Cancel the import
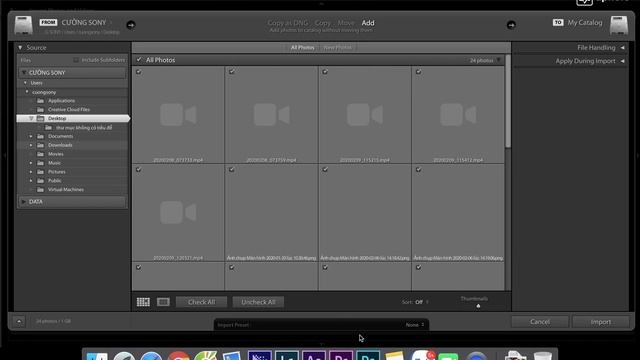Screen dimensions: 640x360 pyautogui.click(x=540, y=322)
